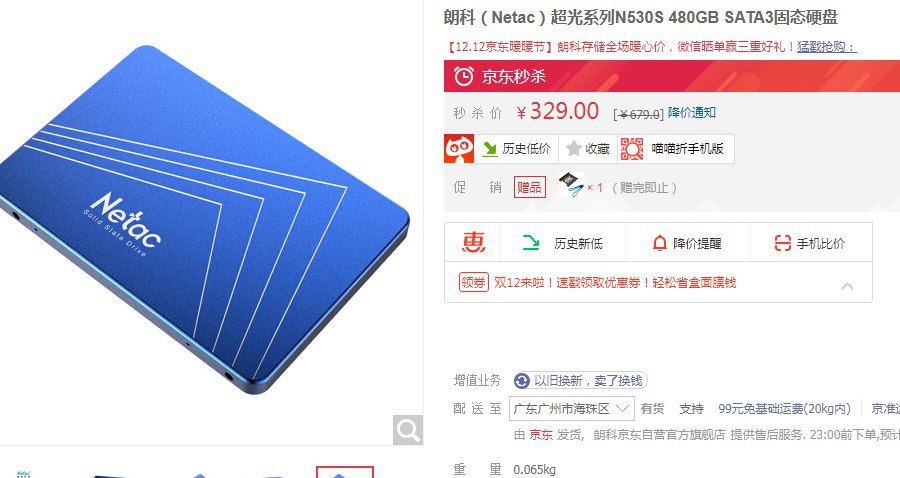The width and height of the screenshot is (900, 478).
Task: Select the red-bordered product thumbnail at bottom
Action: [345, 472]
